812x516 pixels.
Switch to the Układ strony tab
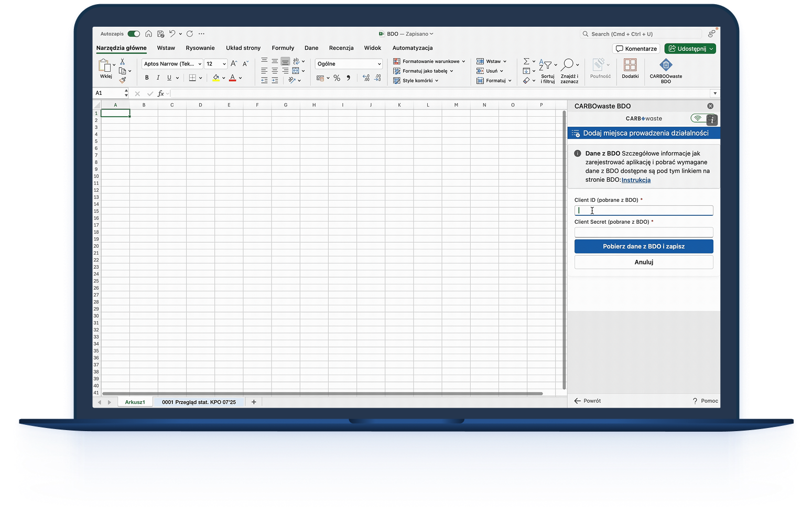[x=243, y=48]
